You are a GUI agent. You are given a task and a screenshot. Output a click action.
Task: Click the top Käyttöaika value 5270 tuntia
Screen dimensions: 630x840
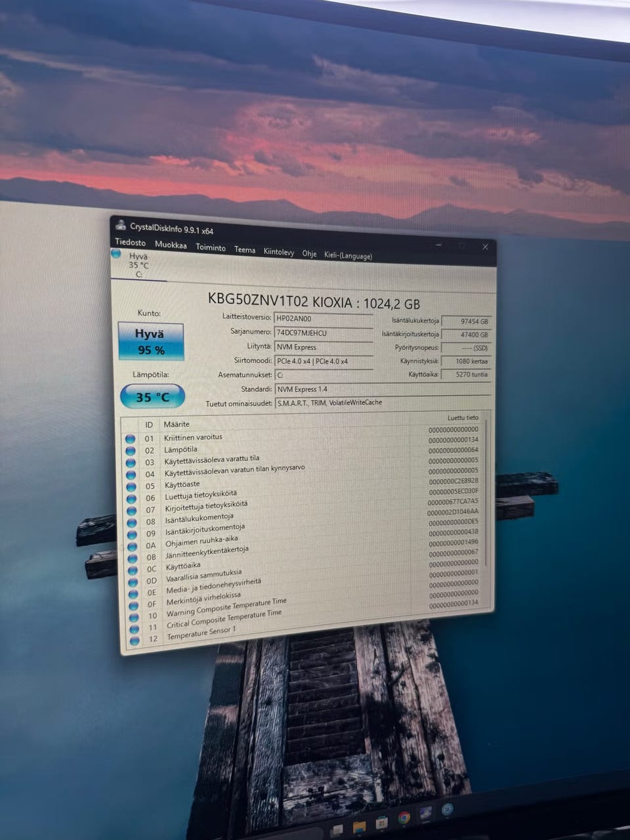pyautogui.click(x=466, y=375)
